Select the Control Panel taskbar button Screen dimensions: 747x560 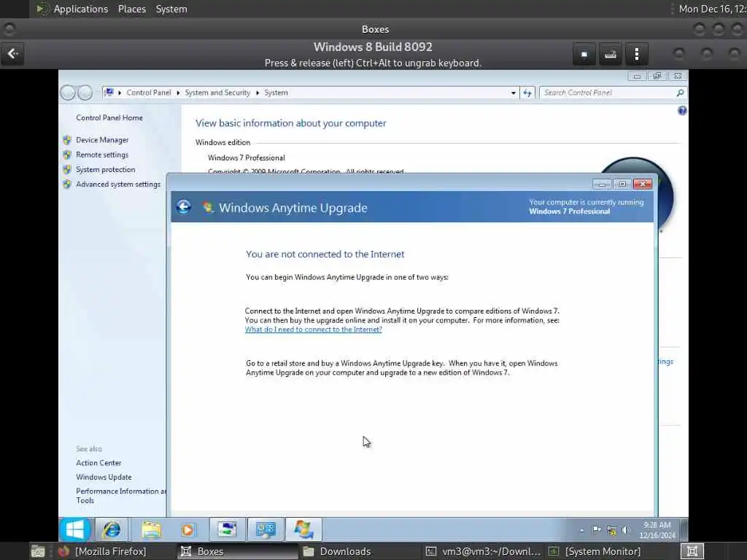point(266,529)
